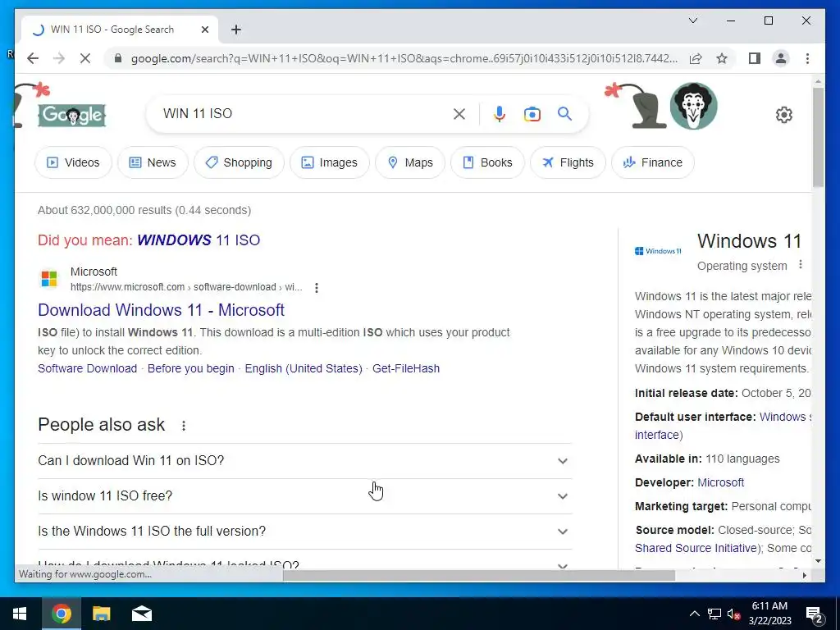Open English (United States) sitelink
This screenshot has height=630, width=840.
click(x=304, y=368)
